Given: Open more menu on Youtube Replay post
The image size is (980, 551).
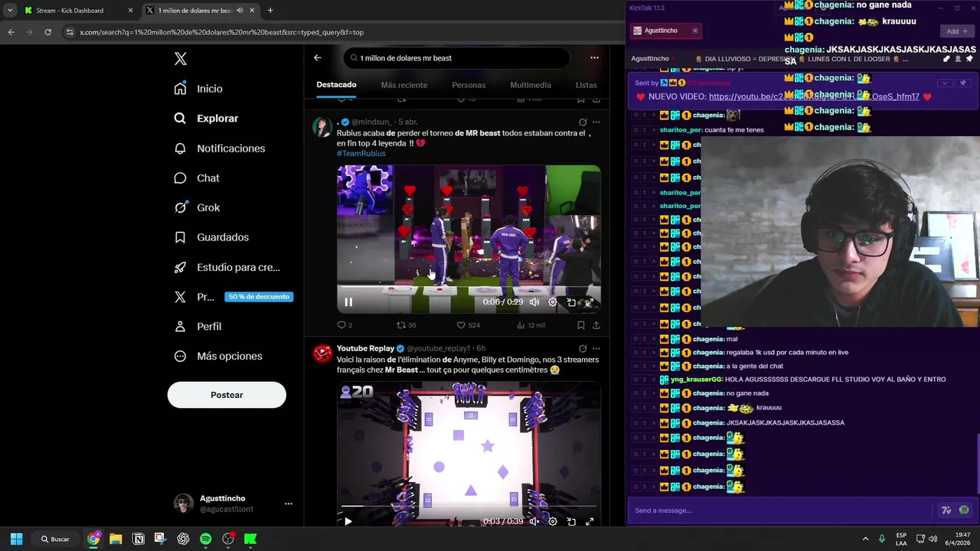Looking at the screenshot, I should [596, 348].
